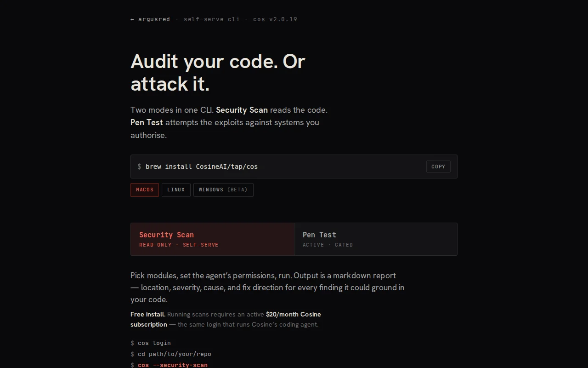
Task: Click the 'cos v2.0.19' version text
Action: pyautogui.click(x=275, y=19)
